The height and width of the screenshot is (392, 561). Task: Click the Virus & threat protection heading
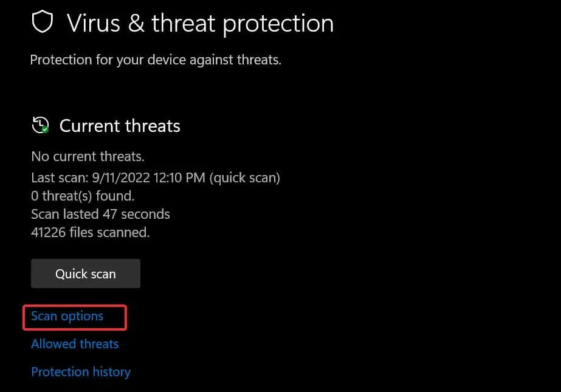click(x=200, y=24)
